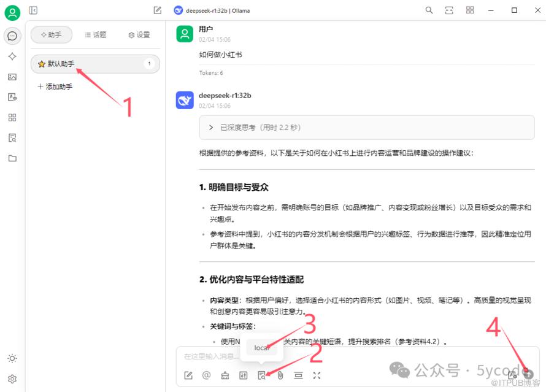546x392 pixels.
Task: Click the 1. 明确目标与受众 heading
Action: pyautogui.click(x=234, y=187)
